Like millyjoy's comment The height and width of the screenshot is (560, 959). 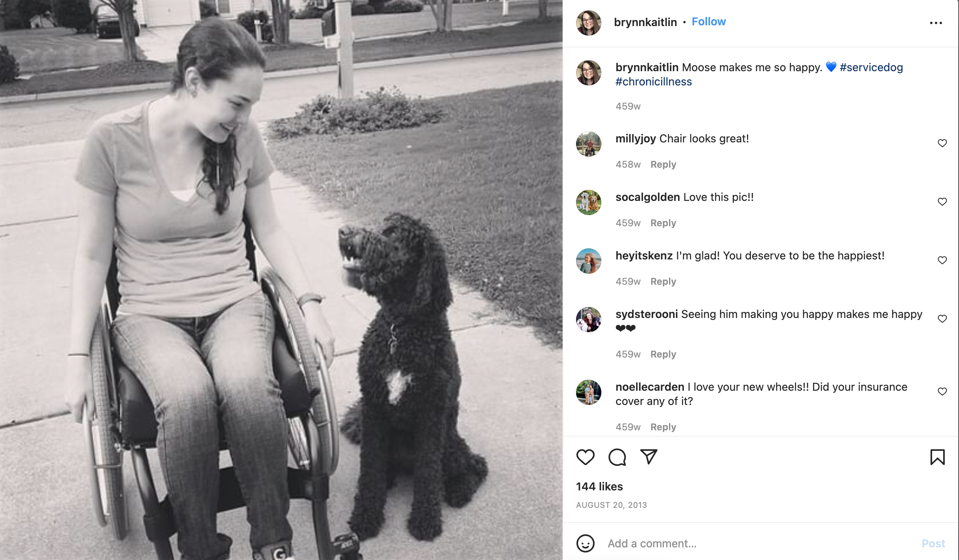[x=942, y=143]
